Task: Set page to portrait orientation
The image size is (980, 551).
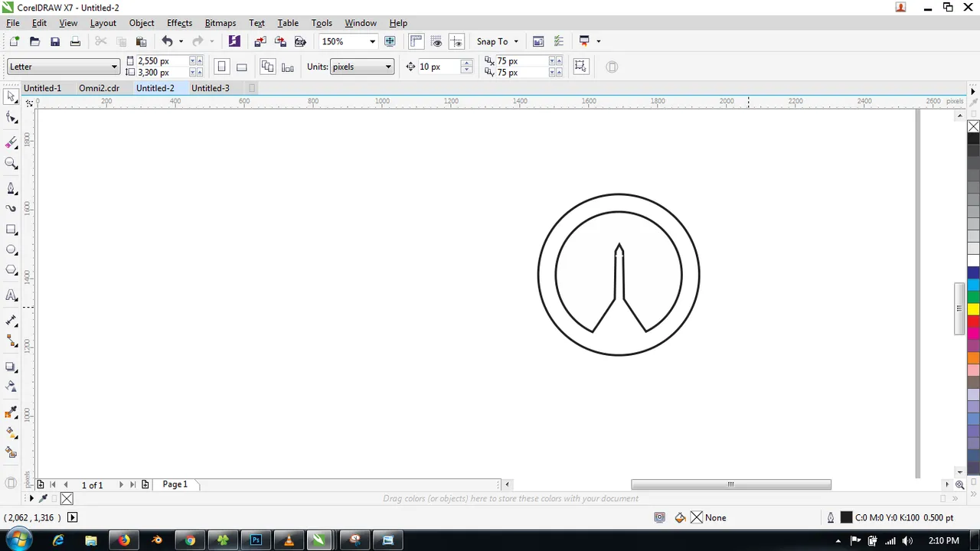Action: coord(221,67)
